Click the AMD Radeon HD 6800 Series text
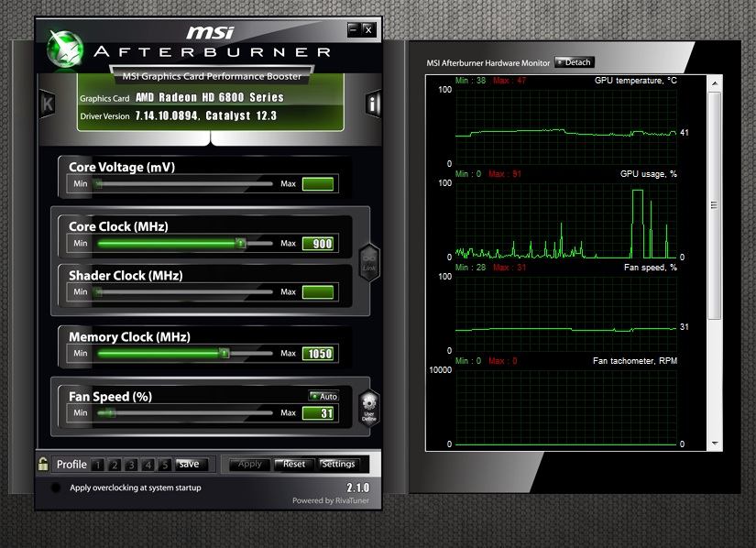The width and height of the screenshot is (756, 548). (209, 97)
